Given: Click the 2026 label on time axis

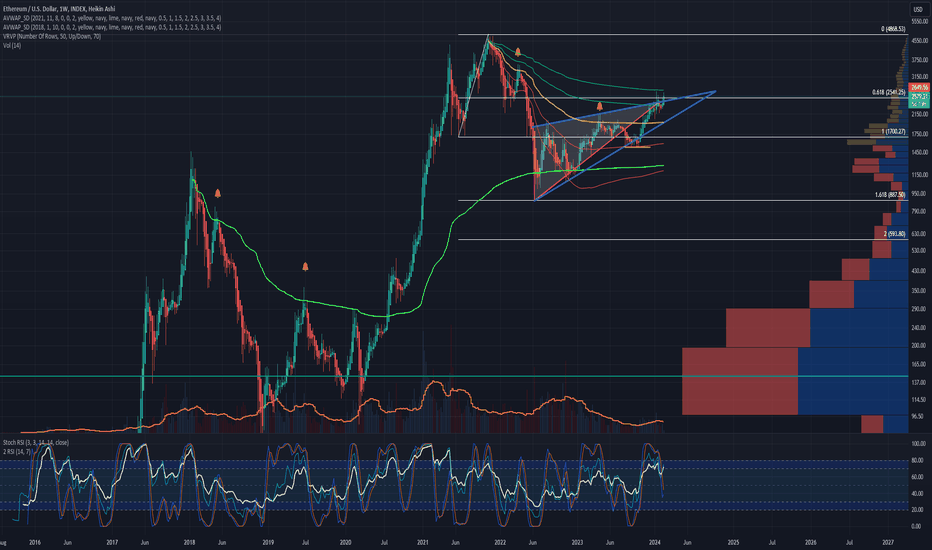Looking at the screenshot, I should [811, 542].
